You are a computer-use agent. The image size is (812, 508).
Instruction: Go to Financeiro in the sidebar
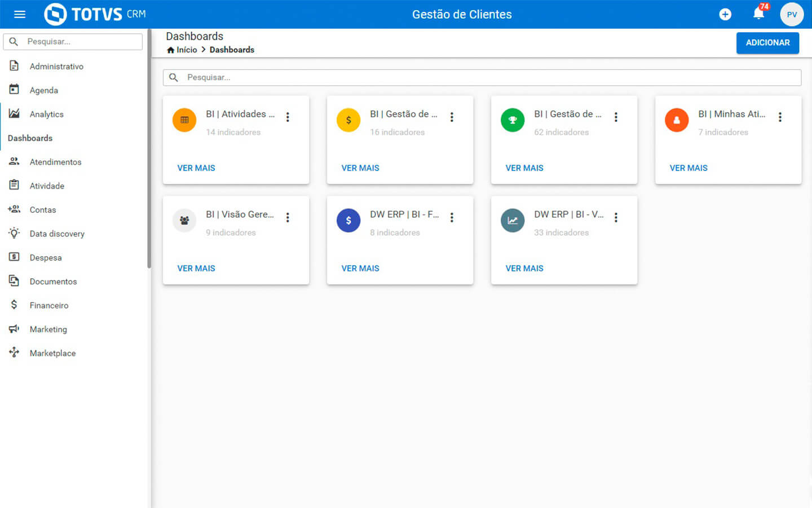pyautogui.click(x=48, y=305)
